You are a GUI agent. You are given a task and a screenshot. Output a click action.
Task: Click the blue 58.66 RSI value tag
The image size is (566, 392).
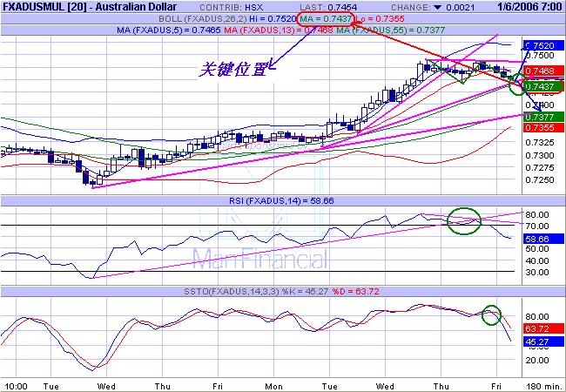[x=543, y=239]
